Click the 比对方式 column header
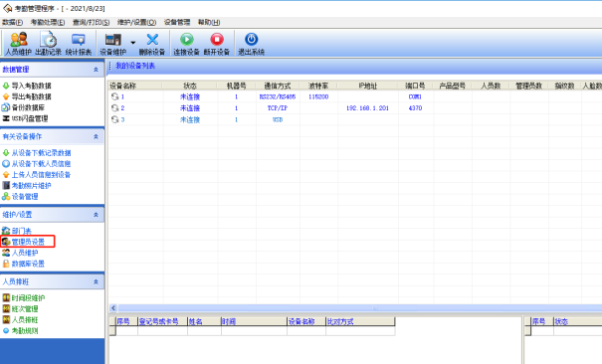This screenshot has height=364, width=602. coord(360,321)
